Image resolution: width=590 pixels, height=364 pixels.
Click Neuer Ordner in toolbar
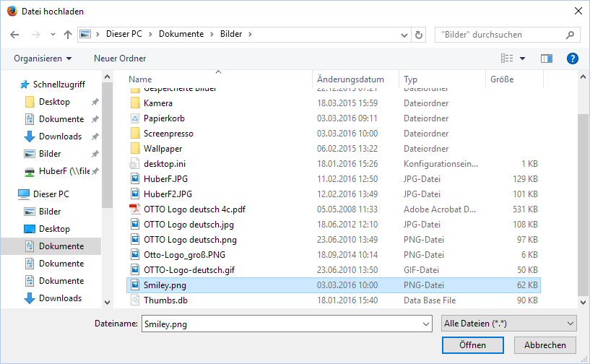coord(120,58)
